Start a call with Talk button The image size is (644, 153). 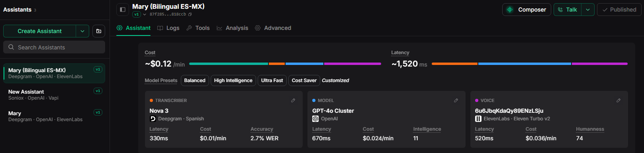[x=568, y=10]
